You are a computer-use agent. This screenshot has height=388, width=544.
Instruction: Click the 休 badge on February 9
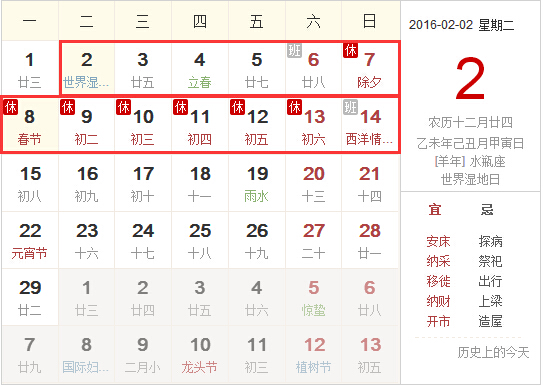point(67,107)
